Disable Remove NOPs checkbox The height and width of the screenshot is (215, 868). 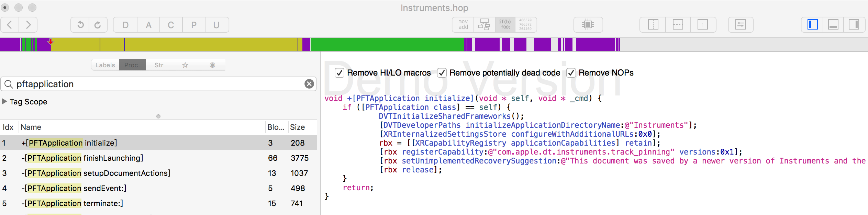tap(571, 73)
